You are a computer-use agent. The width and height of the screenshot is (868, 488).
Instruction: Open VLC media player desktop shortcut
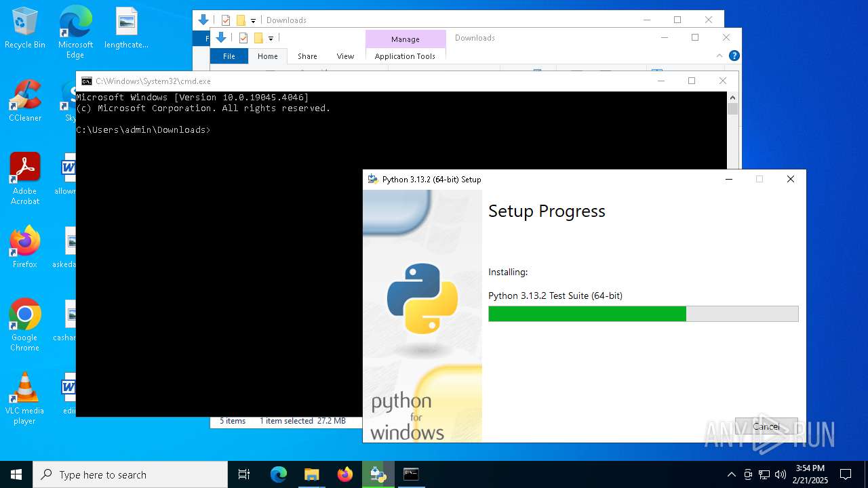click(x=25, y=399)
